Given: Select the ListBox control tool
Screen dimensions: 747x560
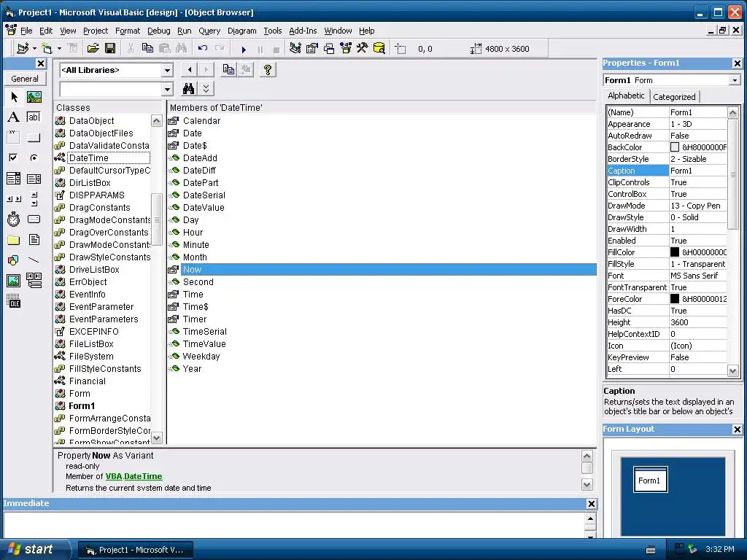Looking at the screenshot, I should [34, 179].
